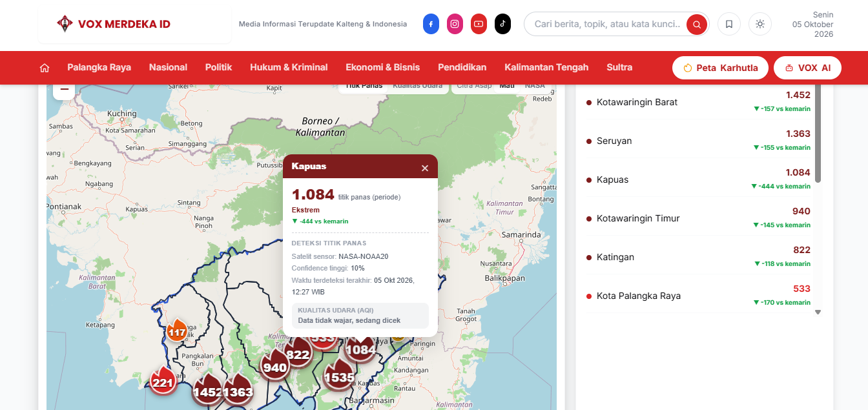Open the Sultra menu section
Image resolution: width=868 pixels, height=410 pixels.
[619, 67]
